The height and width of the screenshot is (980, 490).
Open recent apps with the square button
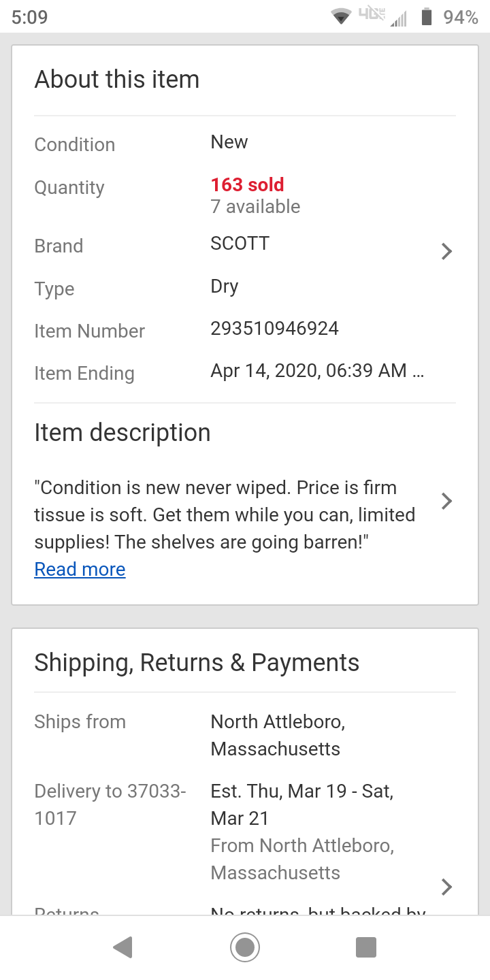(366, 947)
